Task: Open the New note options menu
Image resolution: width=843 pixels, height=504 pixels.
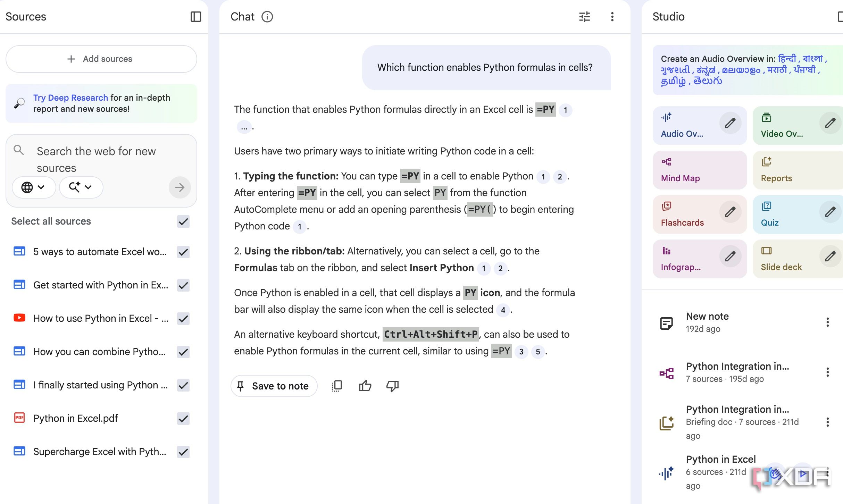Action: pyautogui.click(x=827, y=322)
